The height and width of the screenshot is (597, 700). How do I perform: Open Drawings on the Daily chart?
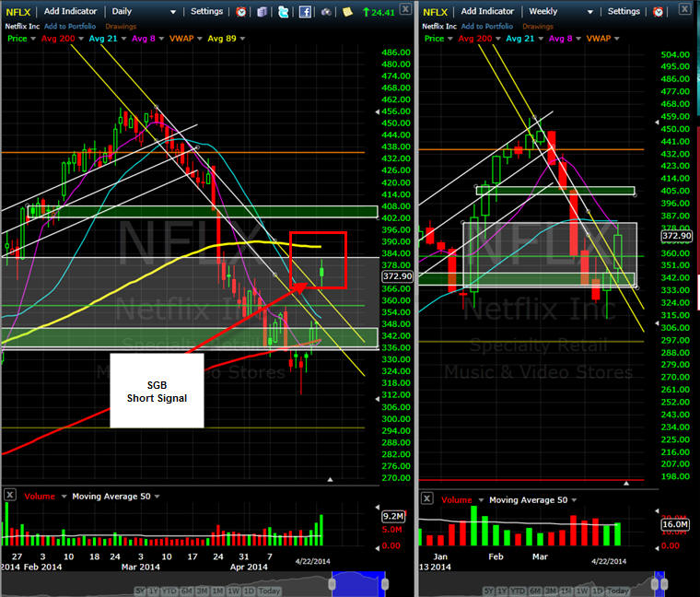121,27
